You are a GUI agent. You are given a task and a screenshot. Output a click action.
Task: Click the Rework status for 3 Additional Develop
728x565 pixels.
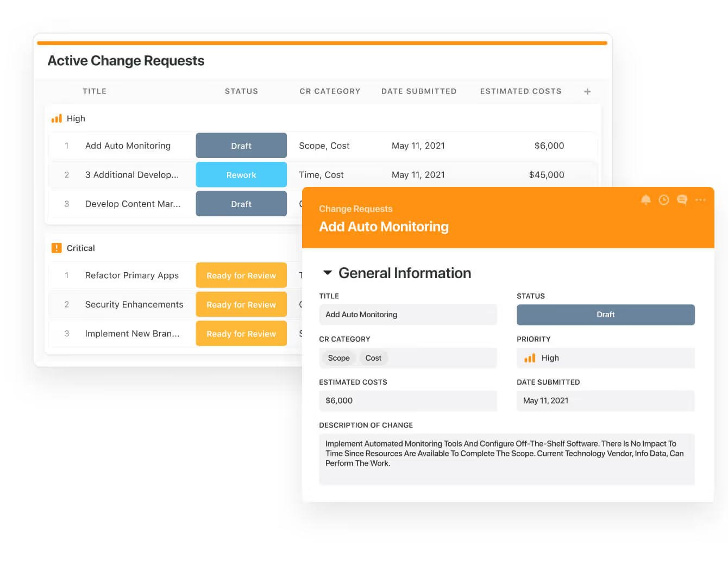(241, 175)
